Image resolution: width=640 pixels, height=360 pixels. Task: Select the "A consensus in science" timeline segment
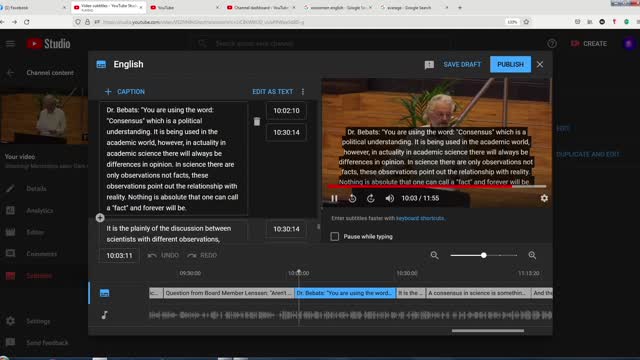pyautogui.click(x=478, y=293)
